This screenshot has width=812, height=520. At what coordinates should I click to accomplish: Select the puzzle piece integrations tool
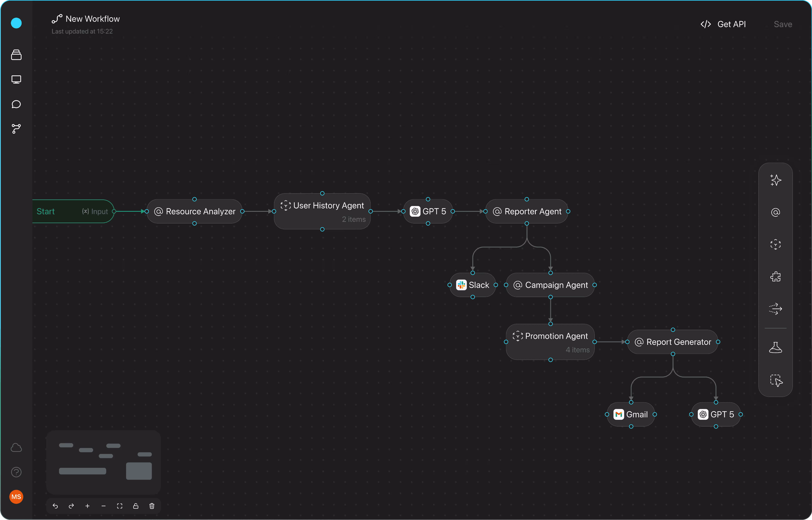pyautogui.click(x=775, y=277)
